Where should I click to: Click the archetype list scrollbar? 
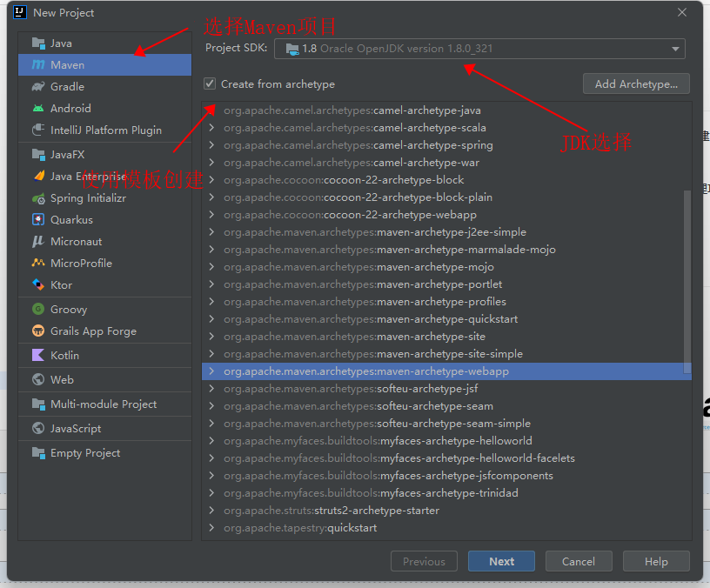[687, 281]
